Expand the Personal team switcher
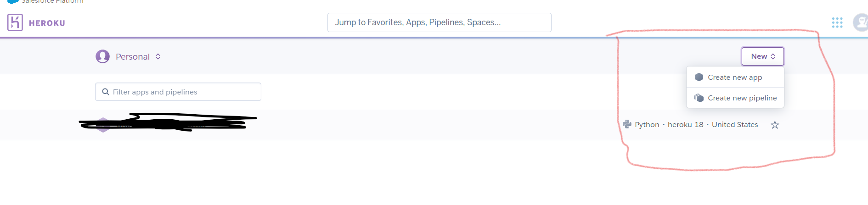The height and width of the screenshot is (205, 868). click(129, 56)
